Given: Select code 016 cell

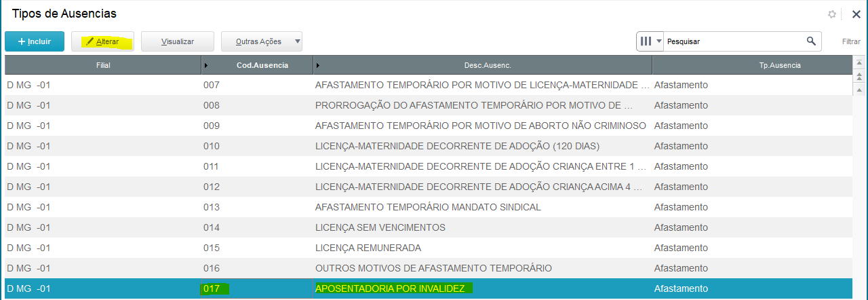Looking at the screenshot, I should coord(257,268).
